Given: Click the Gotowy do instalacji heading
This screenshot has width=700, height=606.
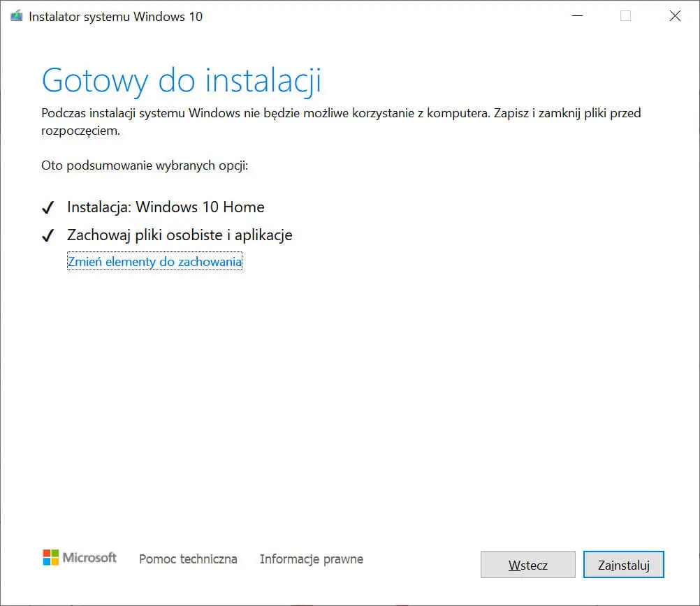Looking at the screenshot, I should coord(182,80).
